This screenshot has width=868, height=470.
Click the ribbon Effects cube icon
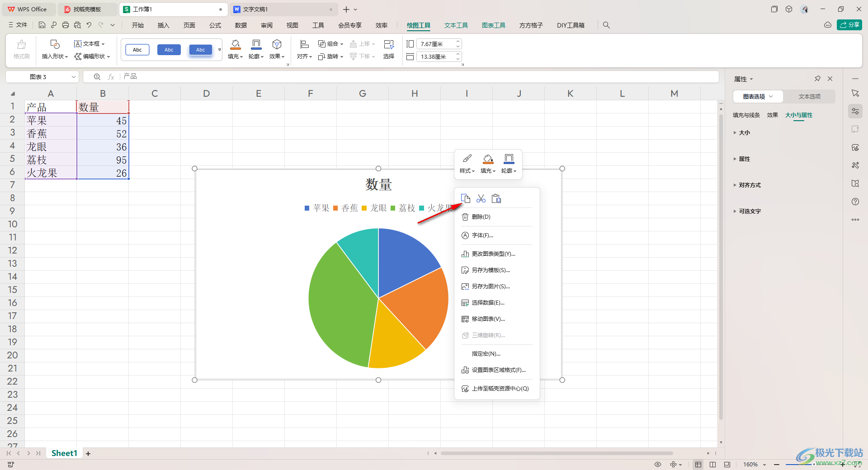277,44
